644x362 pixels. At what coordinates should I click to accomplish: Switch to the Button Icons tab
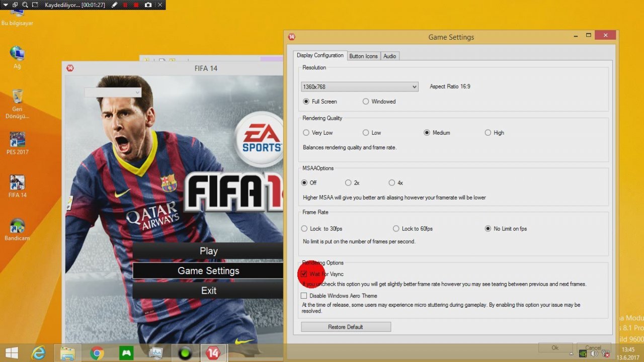363,56
